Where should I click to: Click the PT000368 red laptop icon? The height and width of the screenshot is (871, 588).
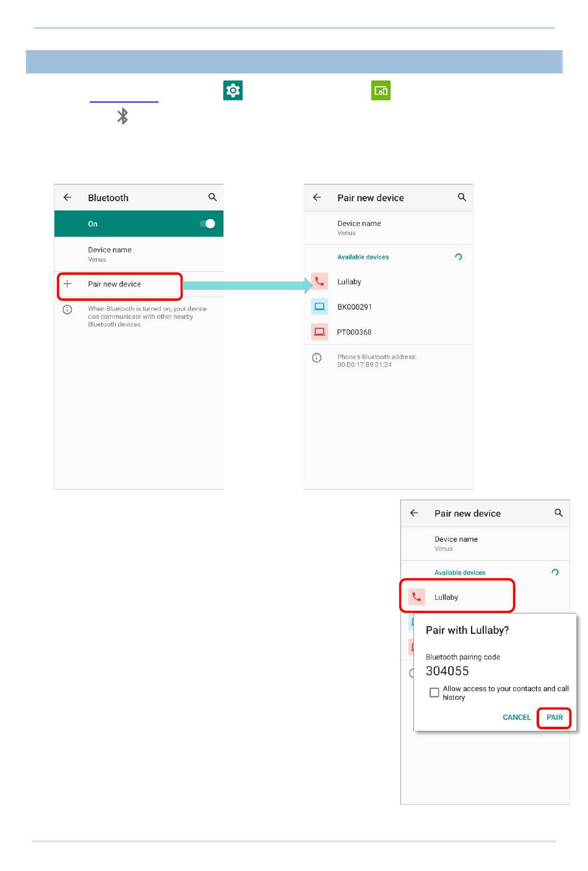click(319, 332)
